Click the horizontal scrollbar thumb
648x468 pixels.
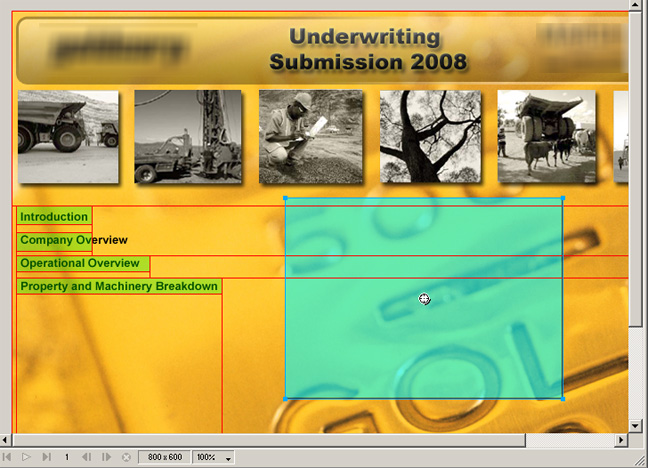tap(269, 440)
